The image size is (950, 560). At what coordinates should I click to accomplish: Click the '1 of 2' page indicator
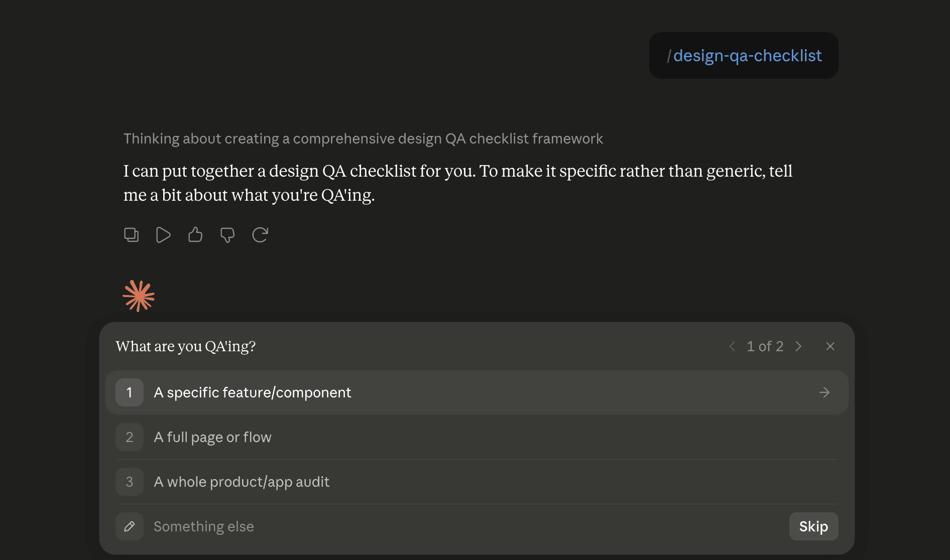pyautogui.click(x=765, y=346)
